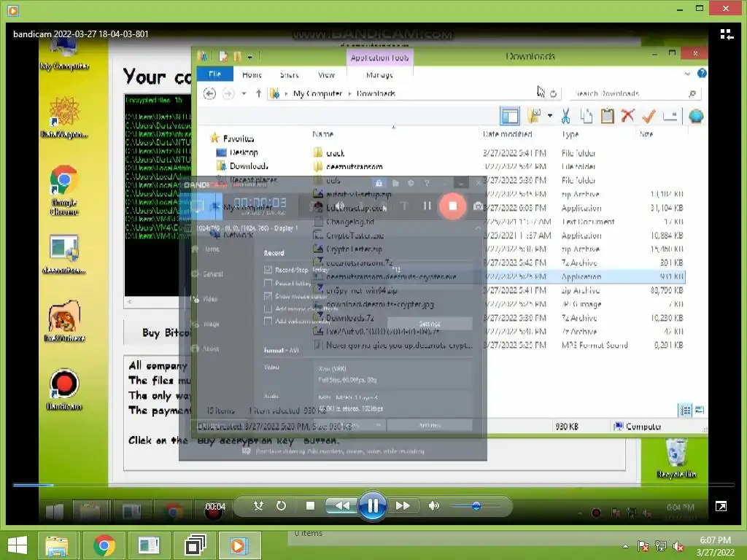
Task: Skip ahead with the Next (fast forward) button
Action: (403, 506)
